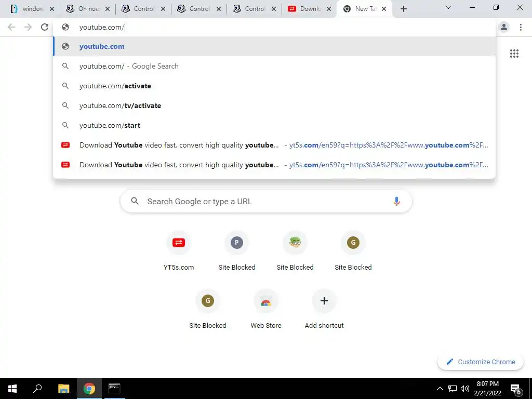Open the notification center icon
The image size is (532, 399).
(516, 389)
